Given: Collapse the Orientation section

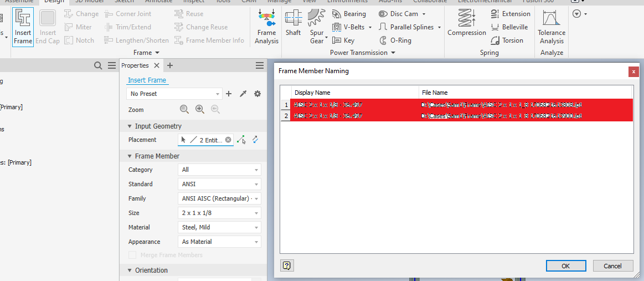Looking at the screenshot, I should [130, 270].
